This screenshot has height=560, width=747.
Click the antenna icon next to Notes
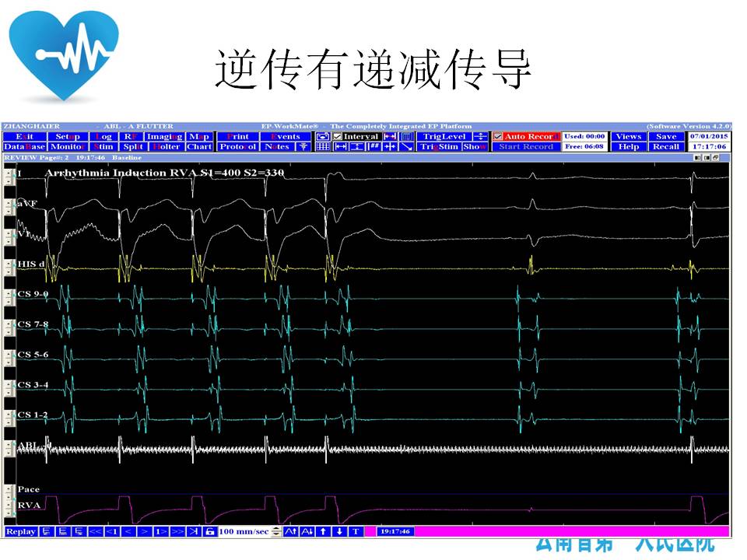303,147
